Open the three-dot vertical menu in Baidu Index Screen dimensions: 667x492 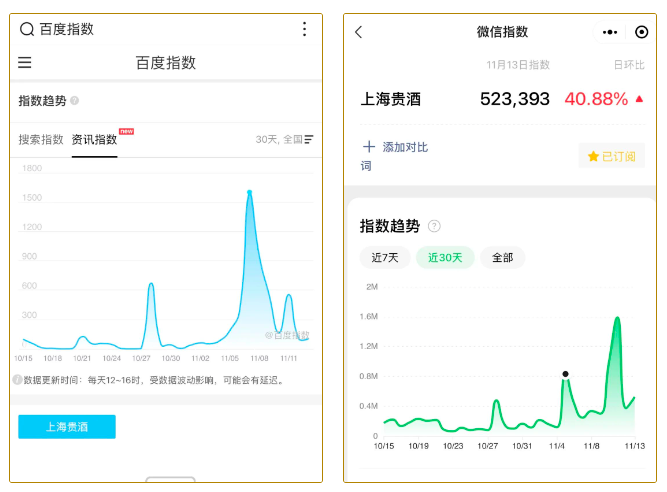(304, 29)
